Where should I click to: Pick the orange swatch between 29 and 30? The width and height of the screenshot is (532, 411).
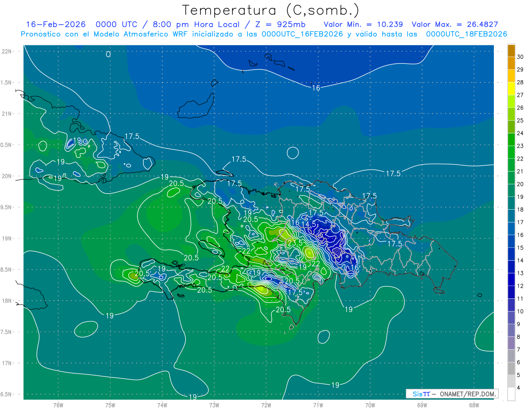click(x=511, y=63)
